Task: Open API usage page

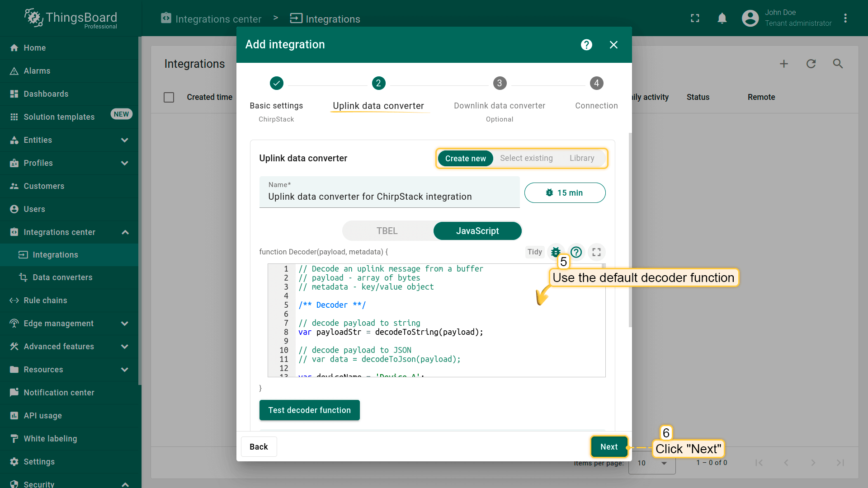Action: click(x=69, y=416)
